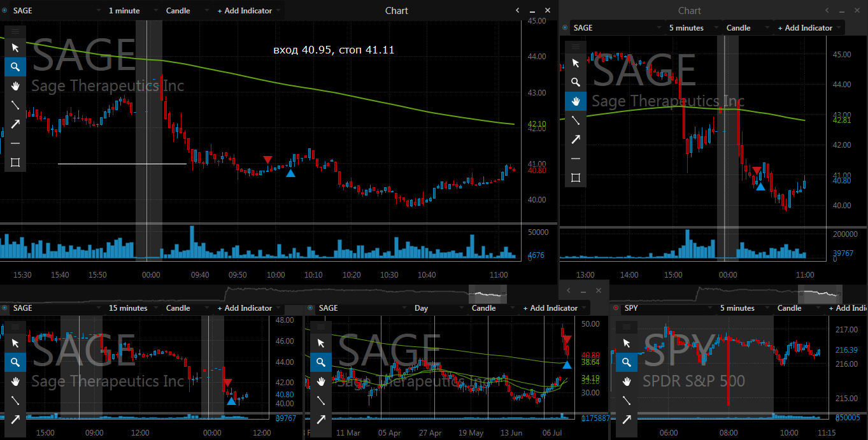Screen dimensions: 868x440
Task: Pick arrow tool in SPY chart
Action: pos(627,420)
